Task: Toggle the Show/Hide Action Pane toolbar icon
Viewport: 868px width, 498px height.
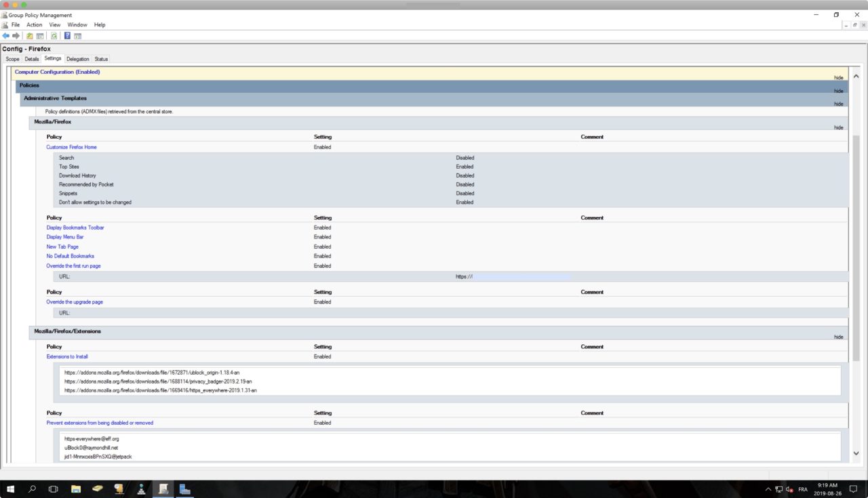Action: 78,36
